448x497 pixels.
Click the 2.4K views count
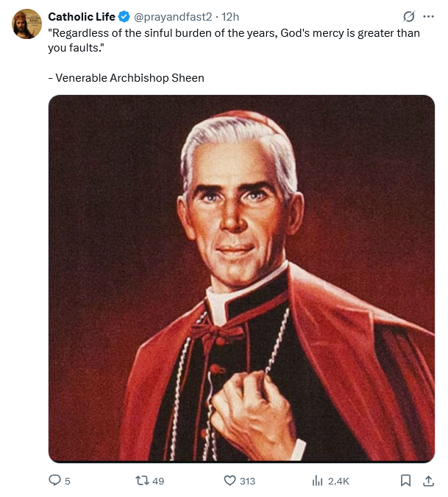(x=338, y=481)
